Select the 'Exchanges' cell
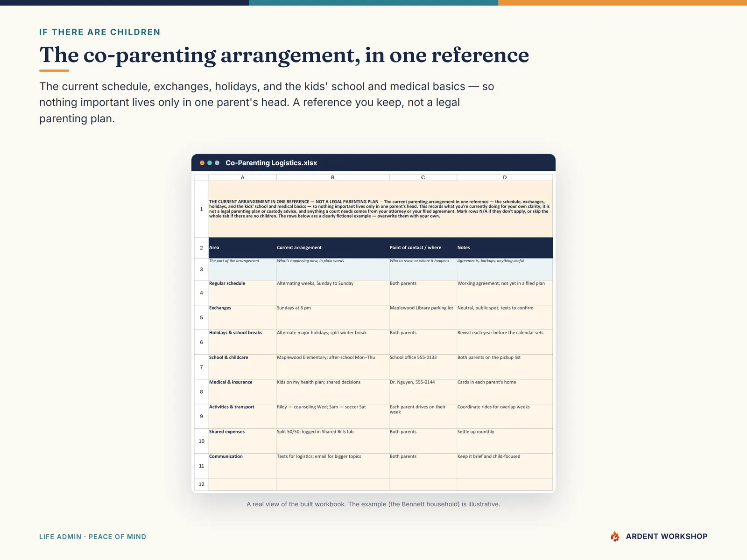 point(242,317)
